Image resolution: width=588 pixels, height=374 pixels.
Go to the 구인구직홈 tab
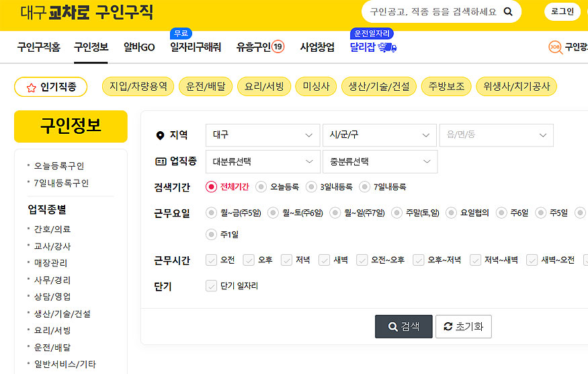[x=38, y=47]
